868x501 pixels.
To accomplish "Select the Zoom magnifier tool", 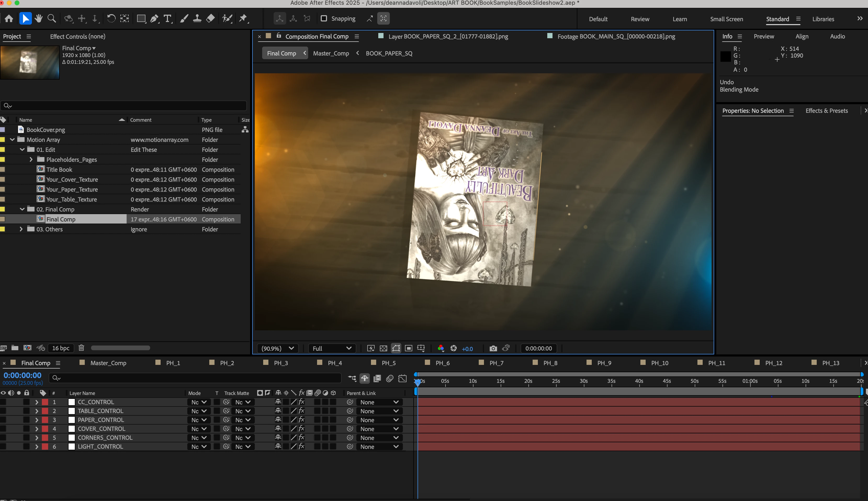I will (x=52, y=19).
